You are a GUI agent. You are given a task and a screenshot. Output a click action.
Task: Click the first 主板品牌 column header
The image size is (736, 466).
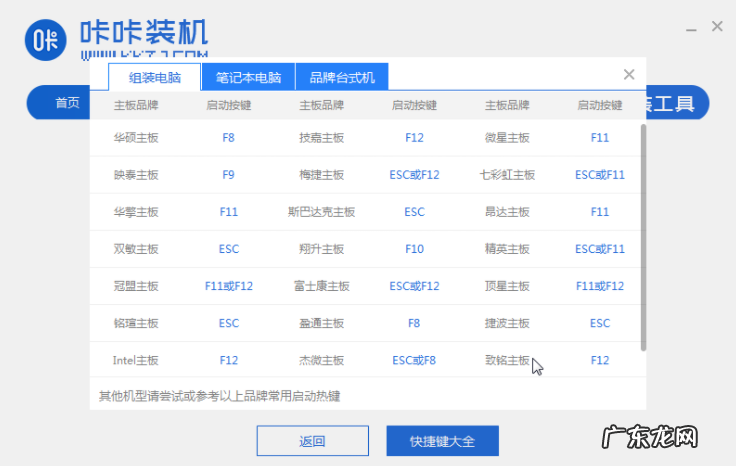[x=136, y=105]
